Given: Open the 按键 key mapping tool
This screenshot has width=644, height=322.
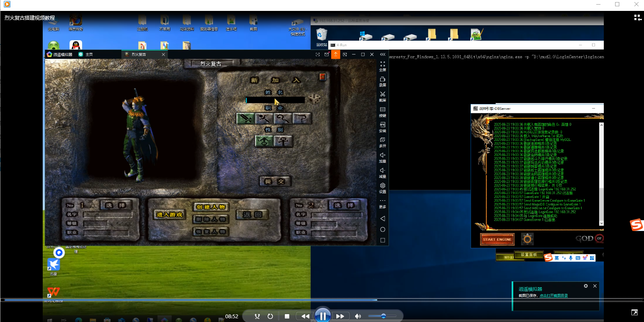Looking at the screenshot, I should (382, 112).
